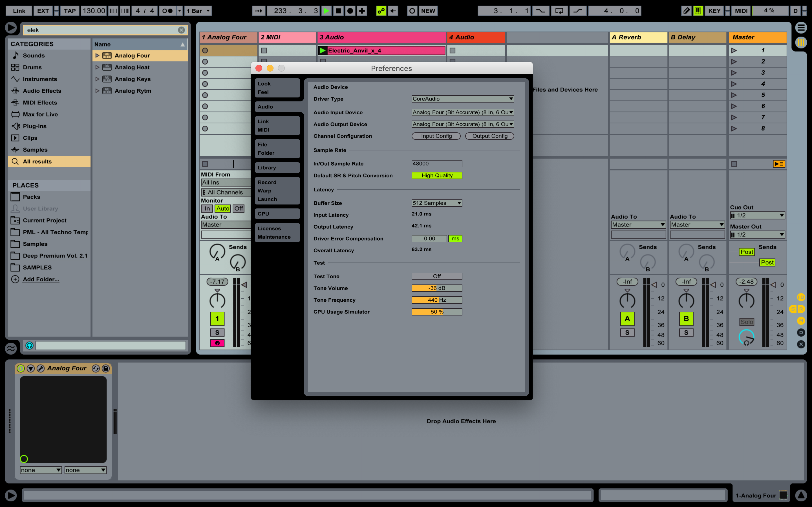Viewport: 812px width, 507px height.
Task: Toggle the Monitor Auto button on track
Action: pos(222,208)
